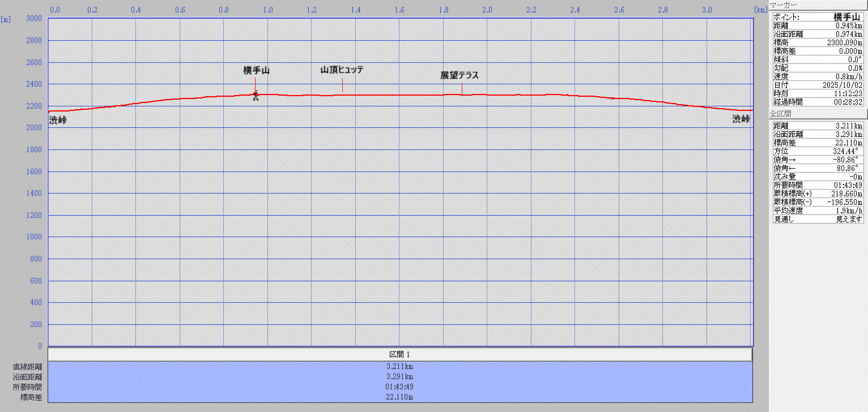
Task: Click the 3000 label on the elevation axis
Action: [x=35, y=19]
